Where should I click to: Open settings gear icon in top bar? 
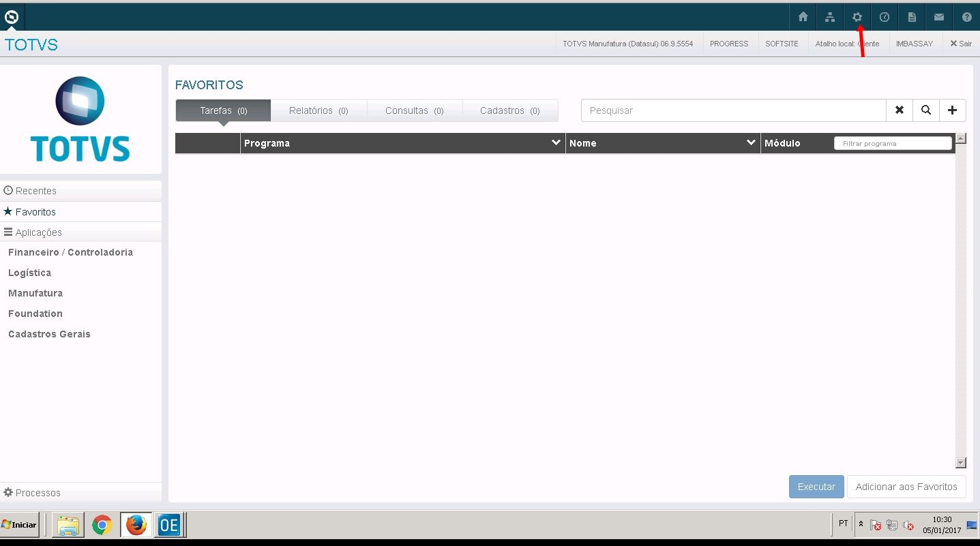coord(857,17)
